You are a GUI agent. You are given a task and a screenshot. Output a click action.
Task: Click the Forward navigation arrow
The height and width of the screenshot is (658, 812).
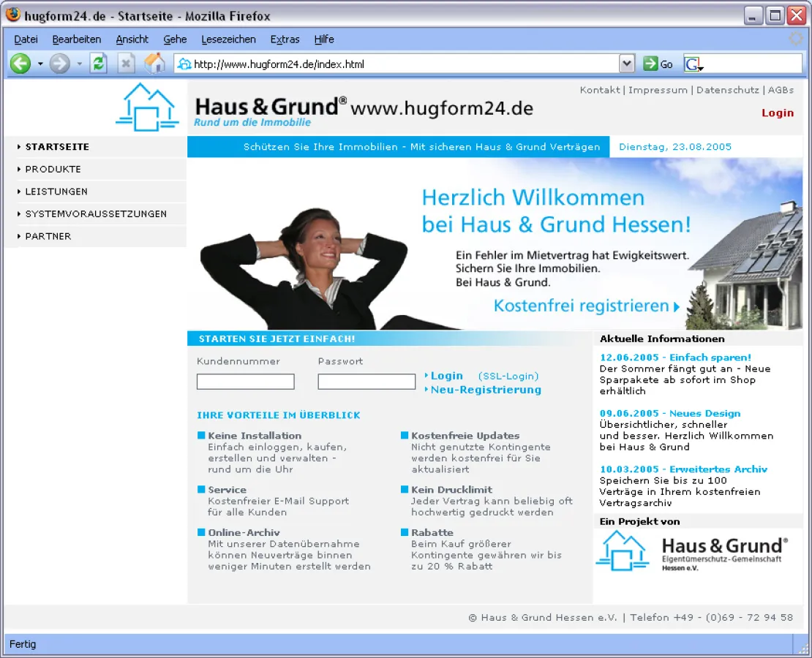[x=60, y=64]
